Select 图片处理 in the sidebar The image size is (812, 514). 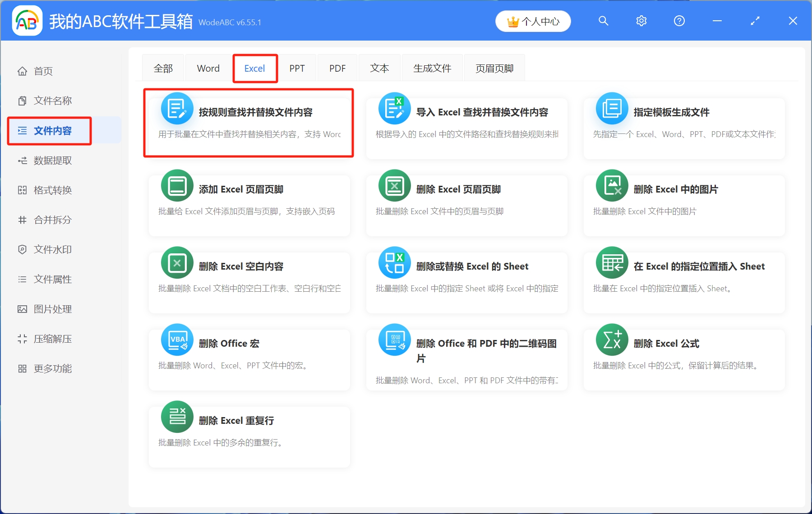coord(52,309)
